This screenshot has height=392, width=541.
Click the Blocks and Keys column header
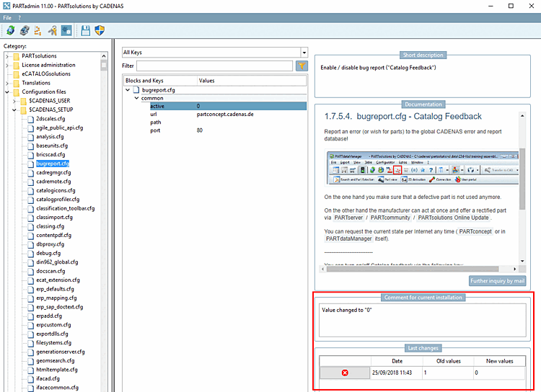pyautogui.click(x=160, y=80)
